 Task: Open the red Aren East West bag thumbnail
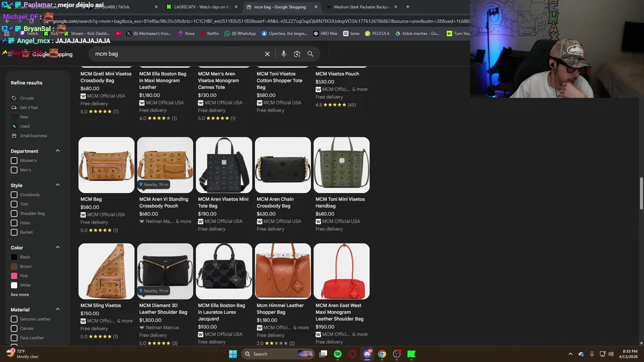click(342, 271)
